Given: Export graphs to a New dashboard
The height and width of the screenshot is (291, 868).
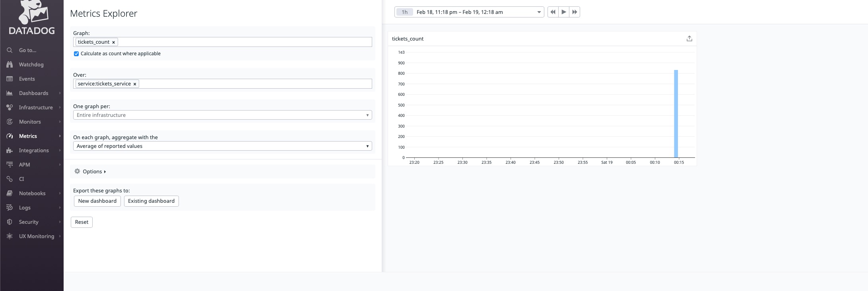Looking at the screenshot, I should coord(97,201).
